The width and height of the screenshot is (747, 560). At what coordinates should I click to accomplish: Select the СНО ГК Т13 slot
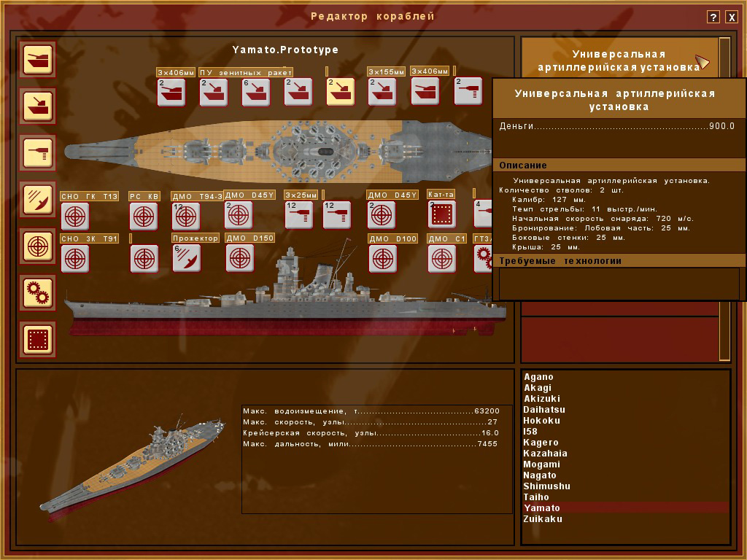click(x=74, y=216)
